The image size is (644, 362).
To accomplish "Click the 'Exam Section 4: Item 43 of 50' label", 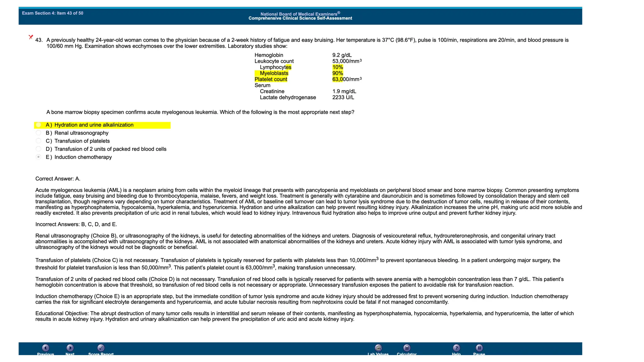I will [53, 13].
